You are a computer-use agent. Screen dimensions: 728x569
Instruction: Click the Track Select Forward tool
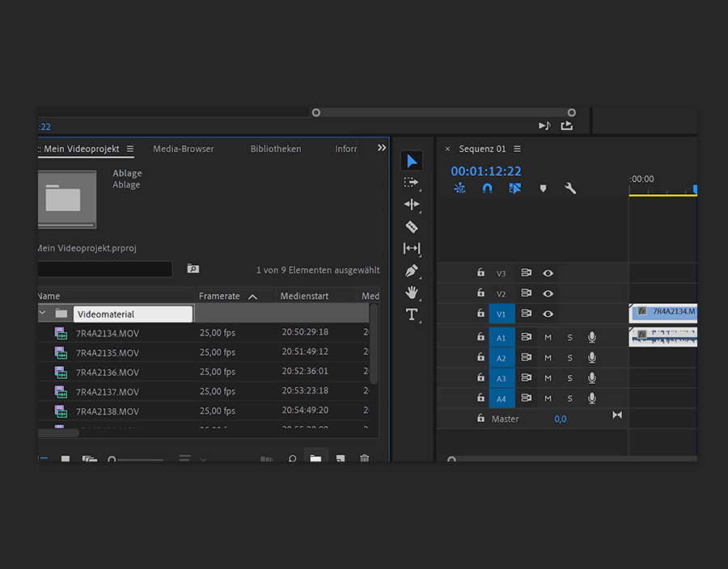coord(412,183)
